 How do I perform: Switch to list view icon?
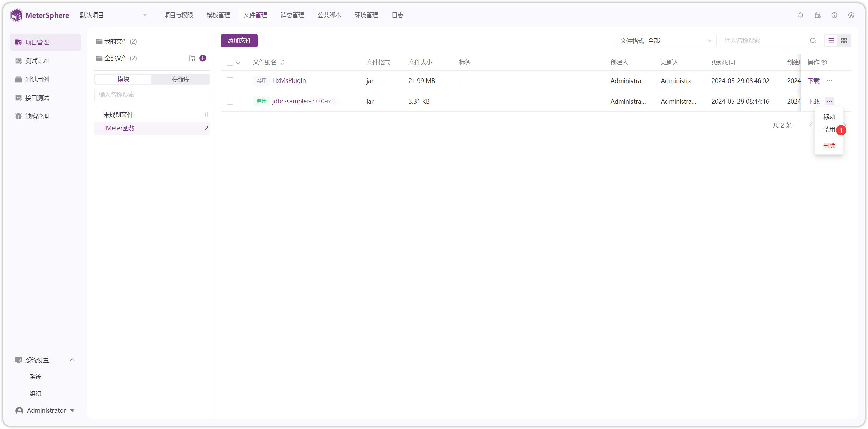click(831, 41)
